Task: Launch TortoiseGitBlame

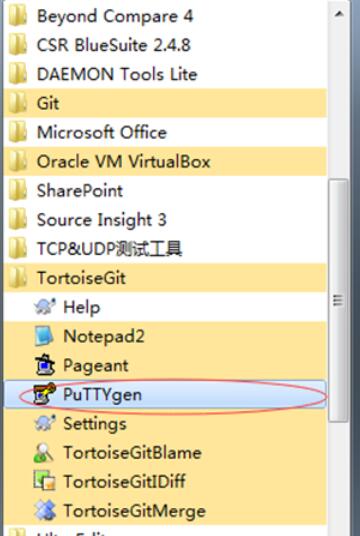Action: pyautogui.click(x=165, y=453)
